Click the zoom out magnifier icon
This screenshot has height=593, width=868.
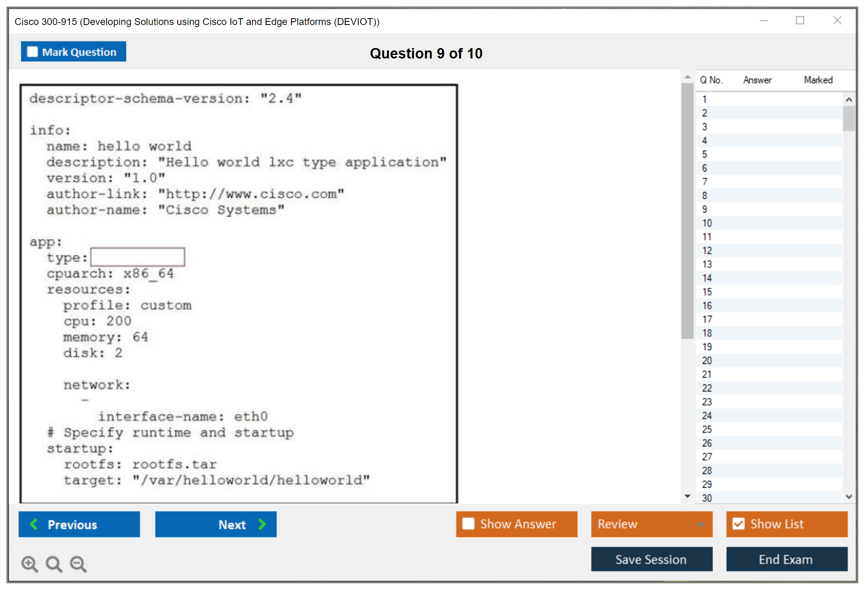78,564
